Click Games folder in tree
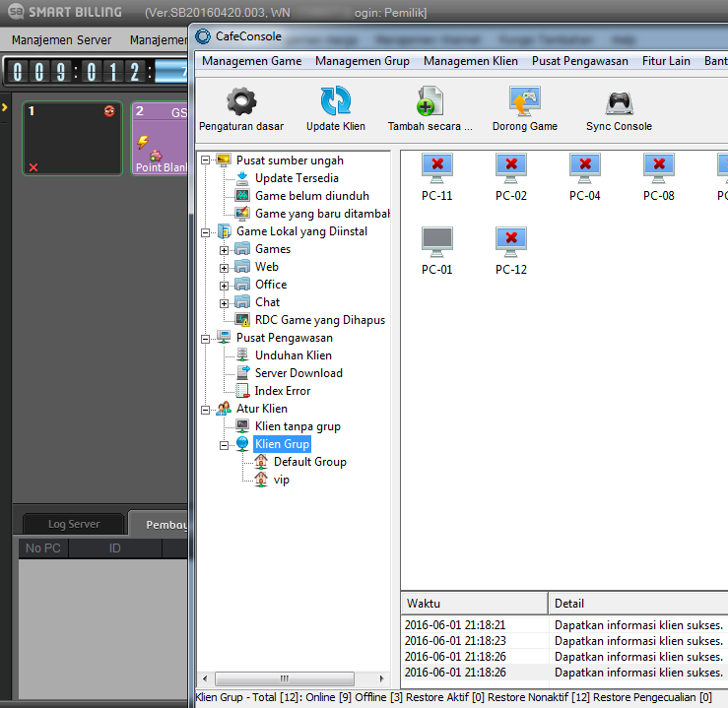The height and width of the screenshot is (708, 728). pyautogui.click(x=273, y=249)
